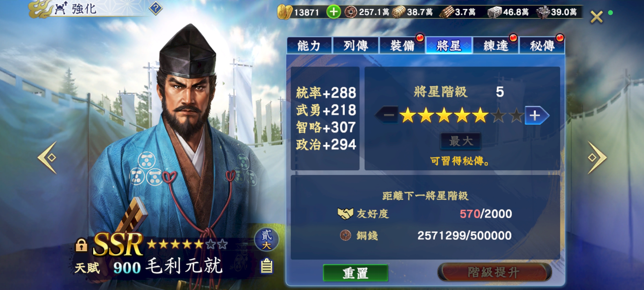Click the 階級提升 rank up button

(x=494, y=272)
